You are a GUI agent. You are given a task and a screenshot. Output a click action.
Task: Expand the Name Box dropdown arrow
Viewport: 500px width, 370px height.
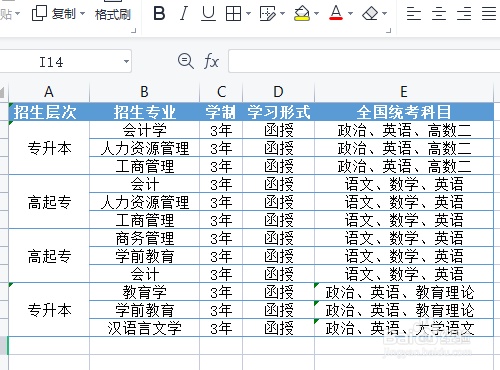click(126, 62)
